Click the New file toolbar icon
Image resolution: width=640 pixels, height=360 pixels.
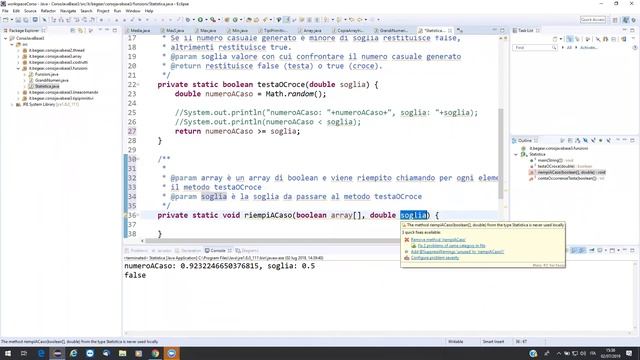click(x=5, y=20)
